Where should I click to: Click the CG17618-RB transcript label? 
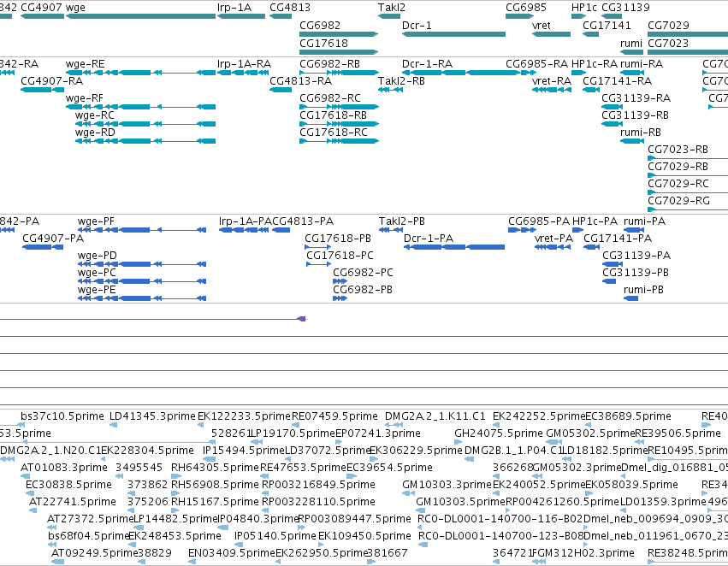(333, 115)
